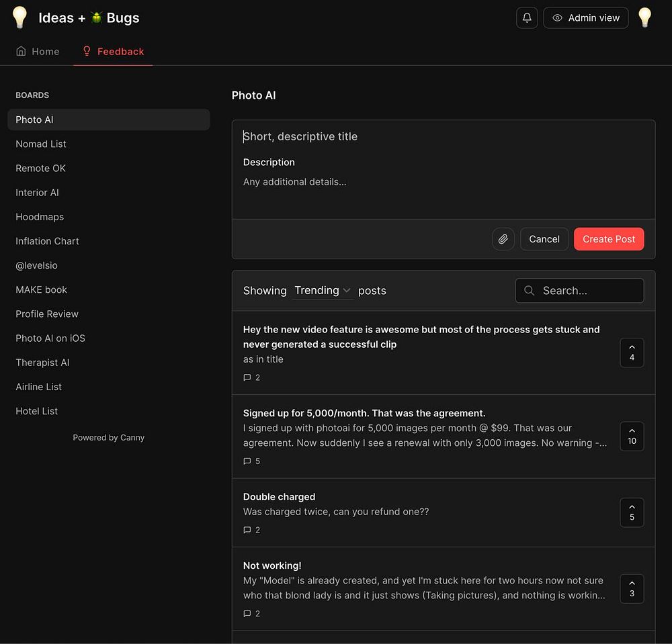Image resolution: width=672 pixels, height=644 pixels.
Task: Open the video feature stuck post title
Action: [421, 337]
